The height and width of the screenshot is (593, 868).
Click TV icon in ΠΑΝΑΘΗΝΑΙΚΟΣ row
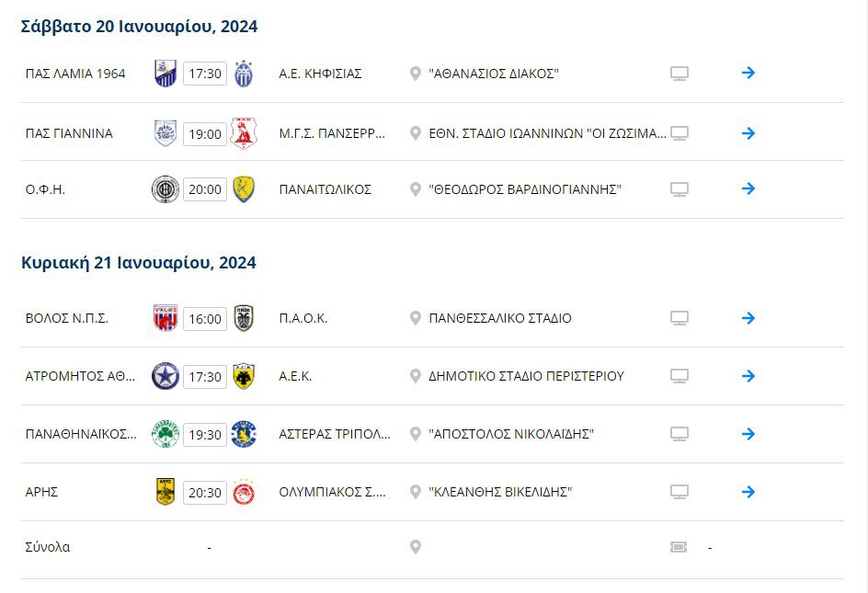pyautogui.click(x=680, y=434)
